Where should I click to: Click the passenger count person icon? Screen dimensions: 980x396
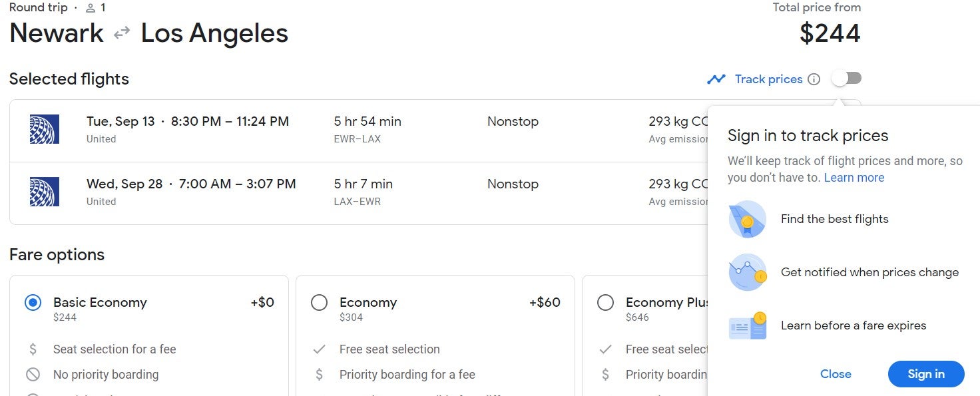point(91,8)
